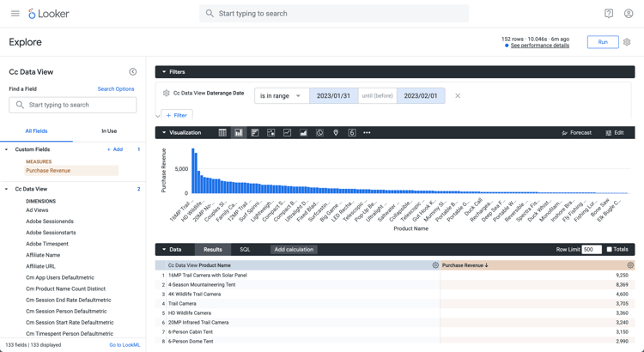Collapse the Cc Data View field group
The image size is (644, 352).
pyautogui.click(x=6, y=189)
